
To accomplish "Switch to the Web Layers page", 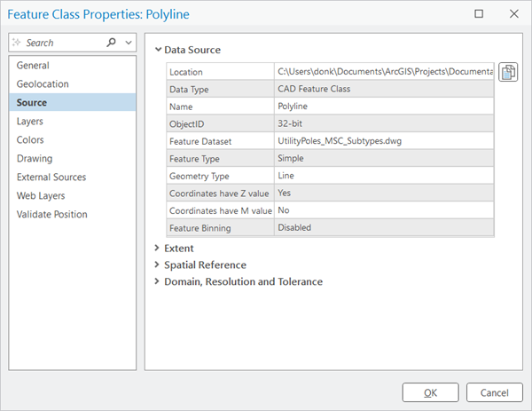I will pyautogui.click(x=41, y=196).
